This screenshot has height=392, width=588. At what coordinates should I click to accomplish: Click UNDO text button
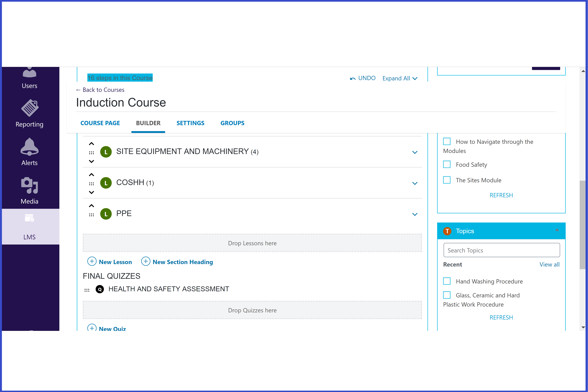pos(367,78)
